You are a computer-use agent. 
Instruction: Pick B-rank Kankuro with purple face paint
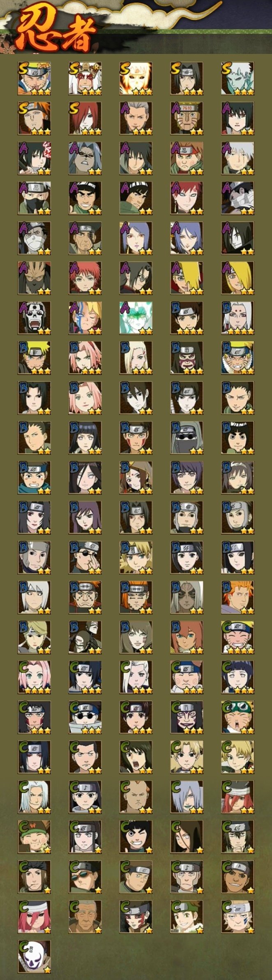[x=187, y=358]
